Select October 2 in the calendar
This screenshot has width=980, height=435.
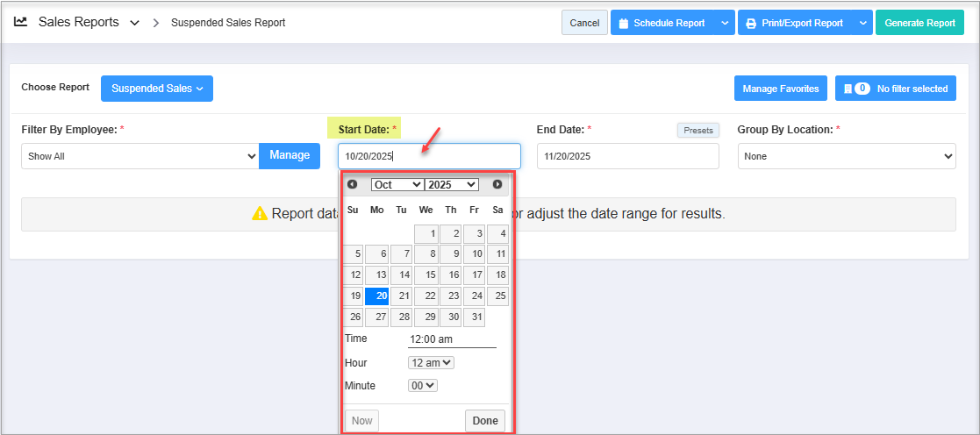point(451,234)
